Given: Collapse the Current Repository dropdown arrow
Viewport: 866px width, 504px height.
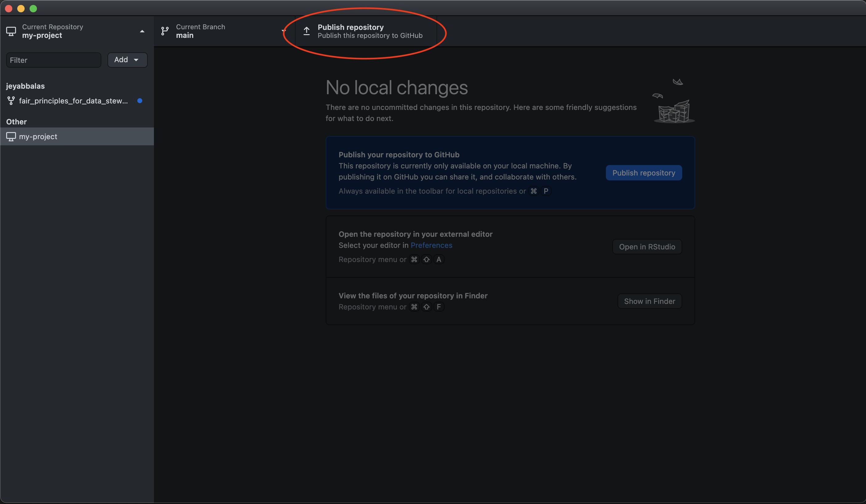Looking at the screenshot, I should pos(142,31).
